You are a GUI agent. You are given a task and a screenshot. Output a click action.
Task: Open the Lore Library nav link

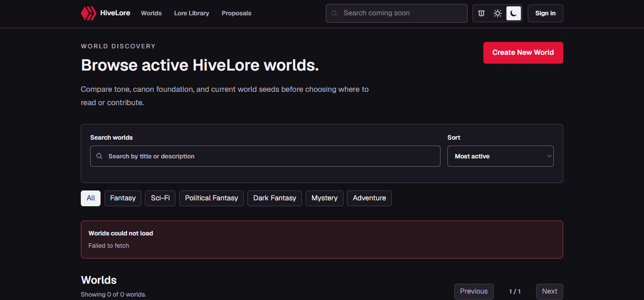(192, 13)
